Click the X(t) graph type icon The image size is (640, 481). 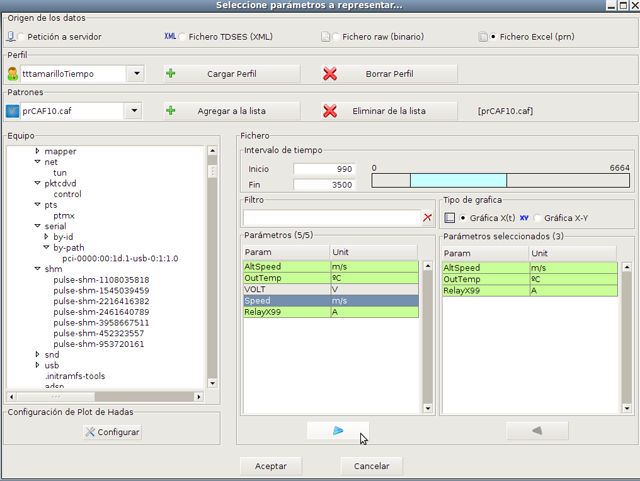point(449,218)
